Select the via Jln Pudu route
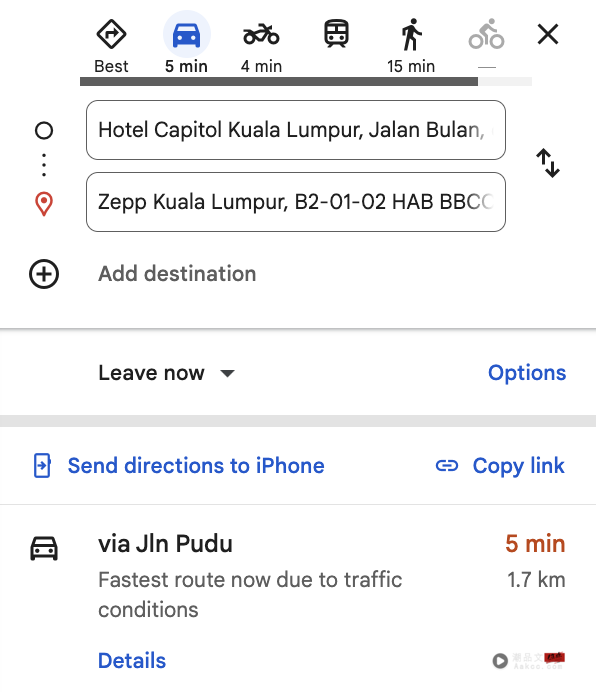Image resolution: width=596 pixels, height=692 pixels. pos(298,576)
